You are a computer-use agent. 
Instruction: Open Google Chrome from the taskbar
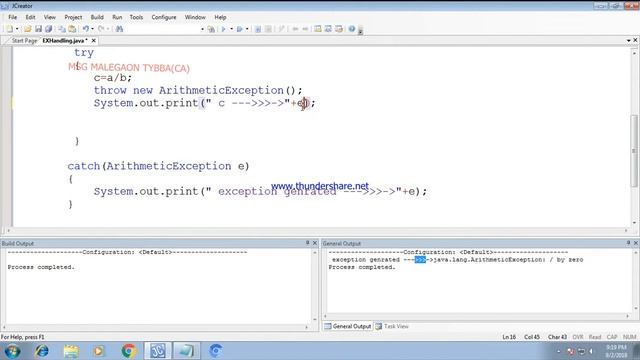(x=129, y=351)
